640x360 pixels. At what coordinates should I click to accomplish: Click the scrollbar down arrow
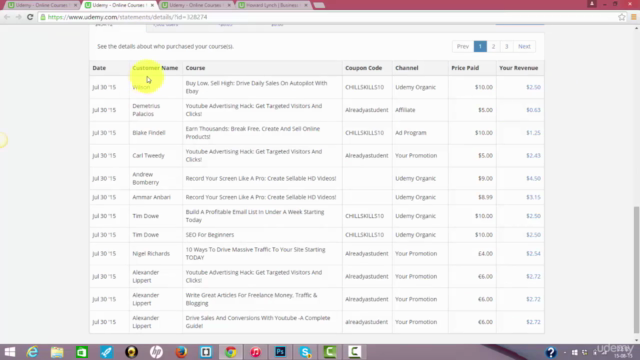click(636, 340)
